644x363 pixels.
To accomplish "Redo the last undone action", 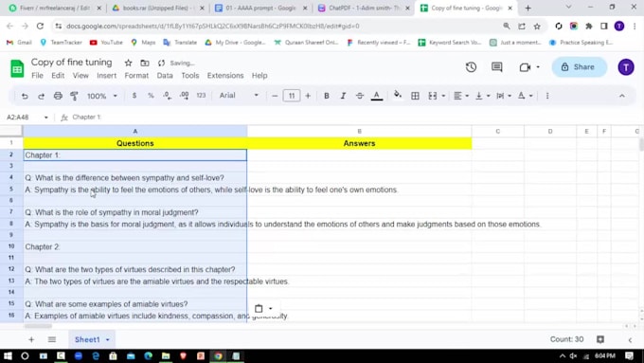I will pyautogui.click(x=41, y=96).
